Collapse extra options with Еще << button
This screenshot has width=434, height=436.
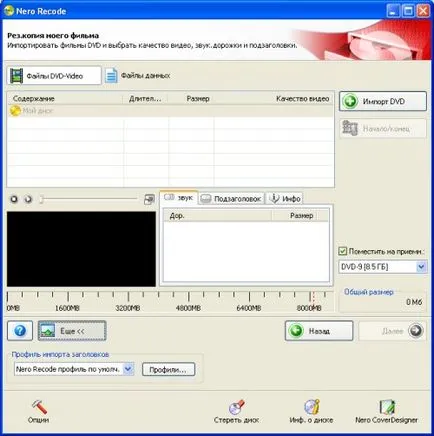coord(72,331)
